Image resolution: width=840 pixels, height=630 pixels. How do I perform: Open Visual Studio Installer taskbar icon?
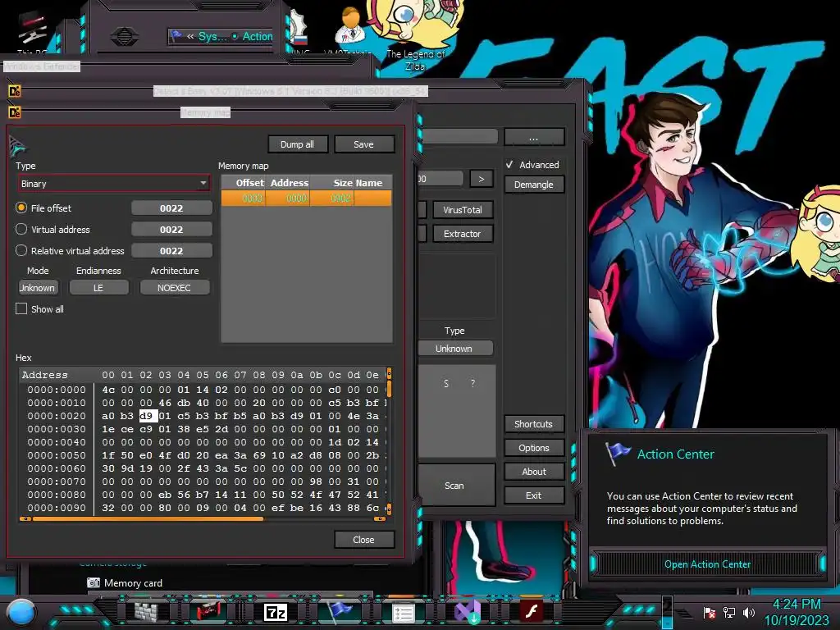pos(467,612)
